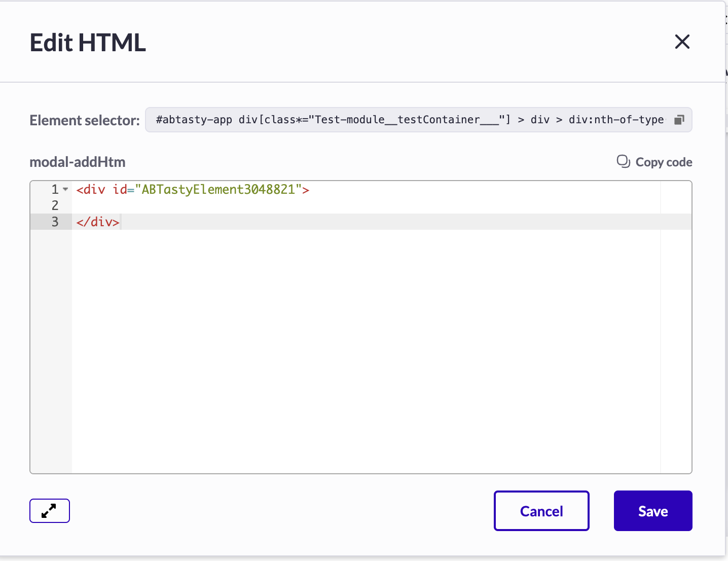Close the Edit HTML dialog
This screenshot has height=561, width=728.
pyautogui.click(x=682, y=42)
